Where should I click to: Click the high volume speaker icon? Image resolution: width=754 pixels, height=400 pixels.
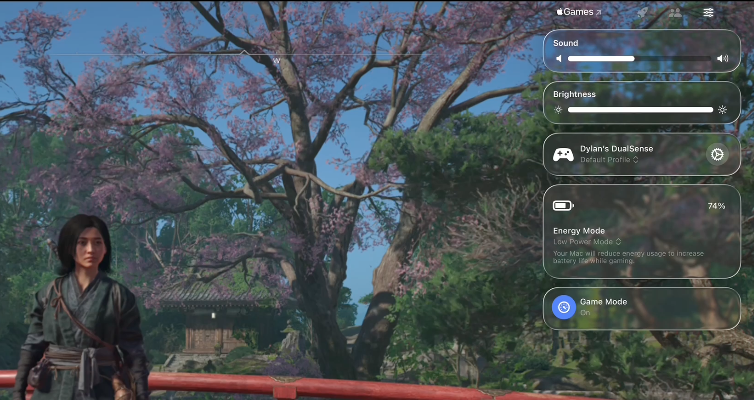(722, 59)
